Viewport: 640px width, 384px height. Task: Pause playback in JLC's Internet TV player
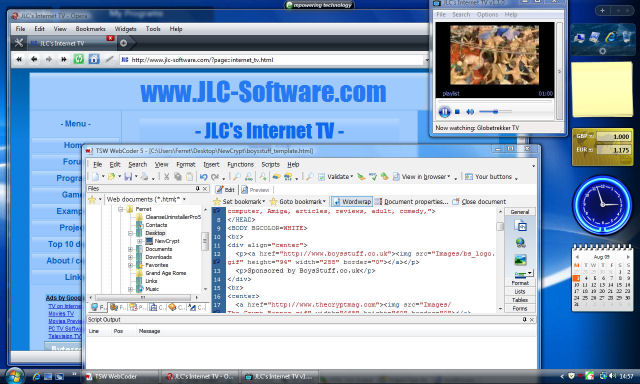coord(444,111)
